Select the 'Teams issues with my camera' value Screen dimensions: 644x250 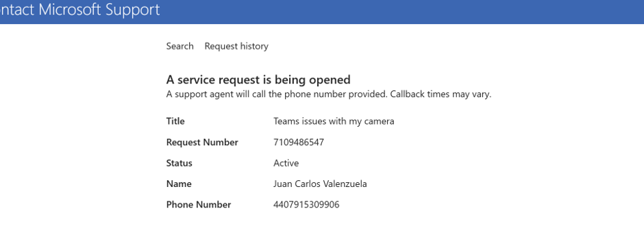334,121
